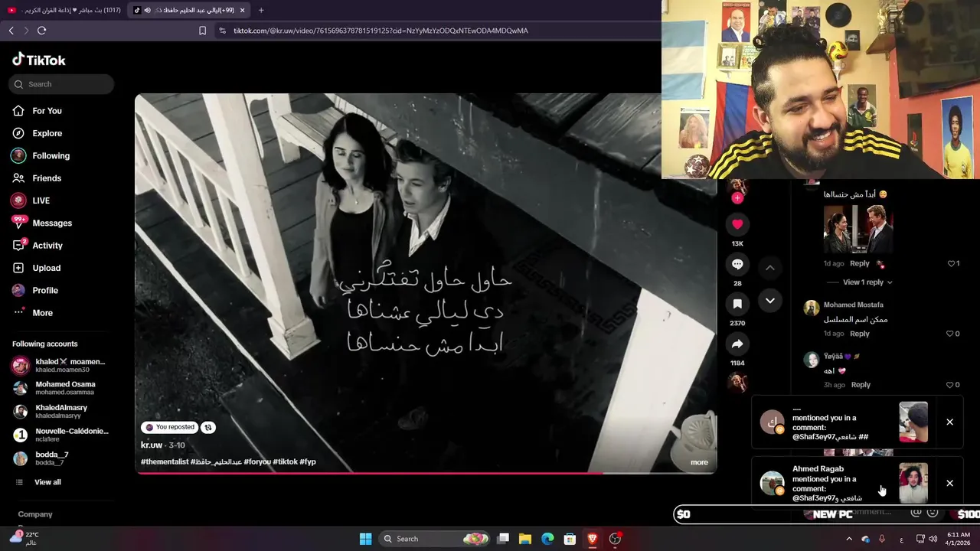Open the #fyp hashtag
The width and height of the screenshot is (980, 551).
tap(308, 462)
